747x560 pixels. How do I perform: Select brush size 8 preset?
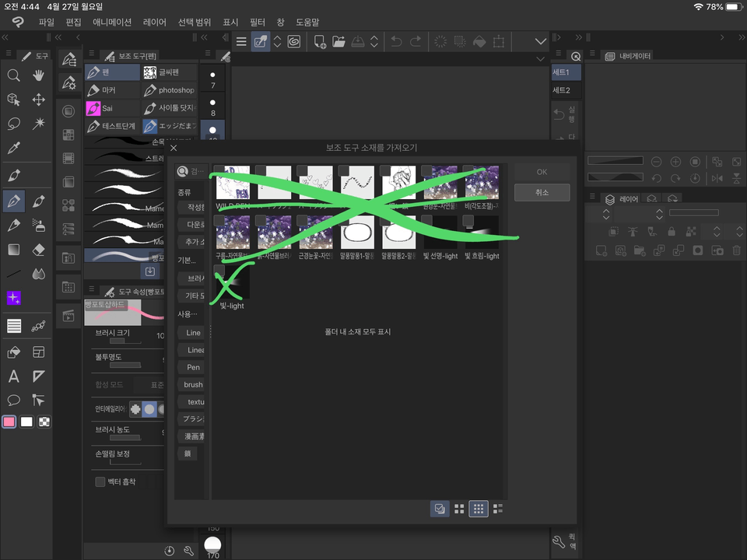(x=212, y=107)
